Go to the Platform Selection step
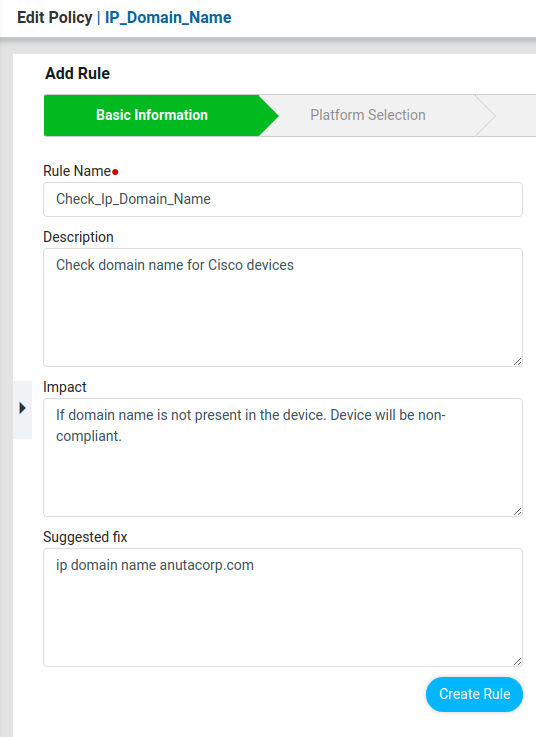 click(x=368, y=115)
